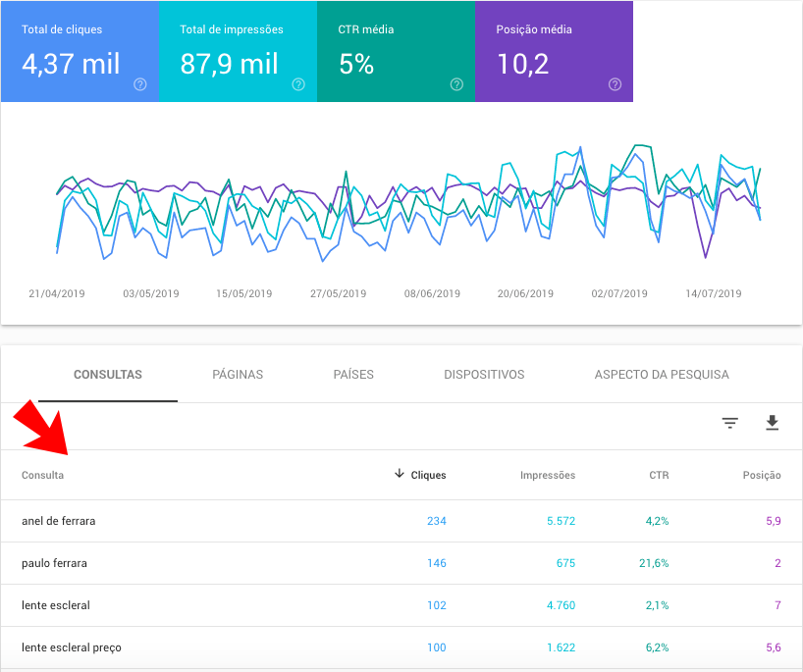Select the 'lente escleral' query
803x672 pixels.
coord(56,605)
